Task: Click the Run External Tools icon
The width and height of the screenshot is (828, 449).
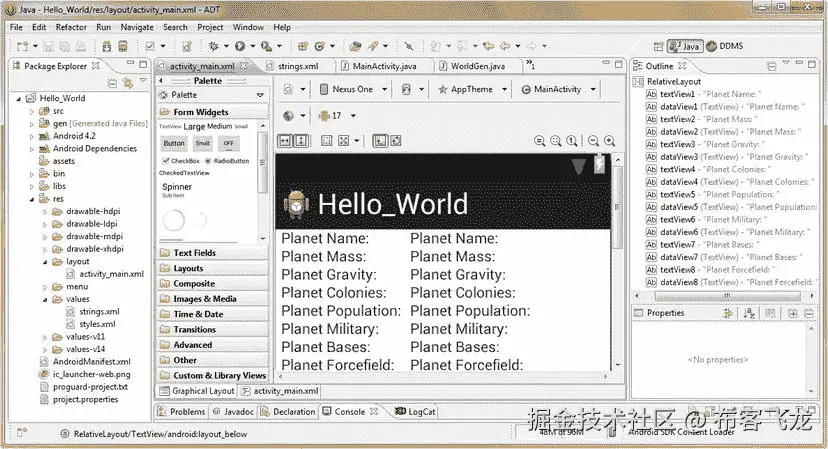Action: [266, 46]
